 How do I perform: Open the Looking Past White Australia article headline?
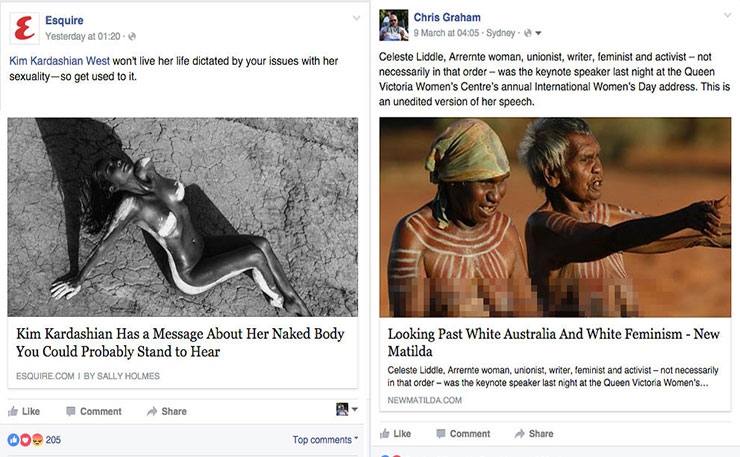[554, 342]
